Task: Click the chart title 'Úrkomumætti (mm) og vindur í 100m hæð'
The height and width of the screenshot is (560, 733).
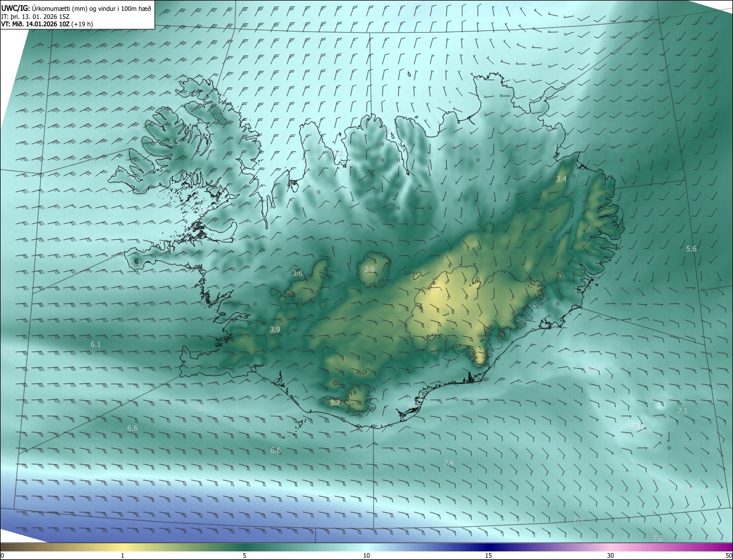Action: (92, 8)
